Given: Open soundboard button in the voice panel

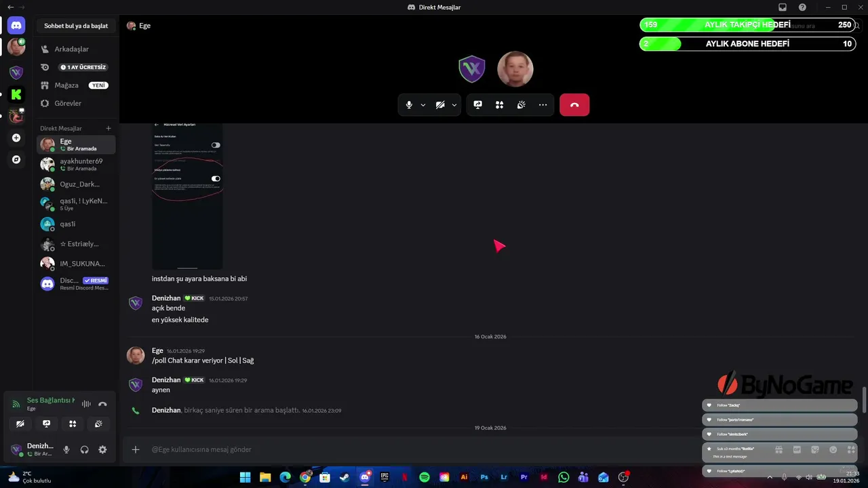Looking at the screenshot, I should 98,424.
